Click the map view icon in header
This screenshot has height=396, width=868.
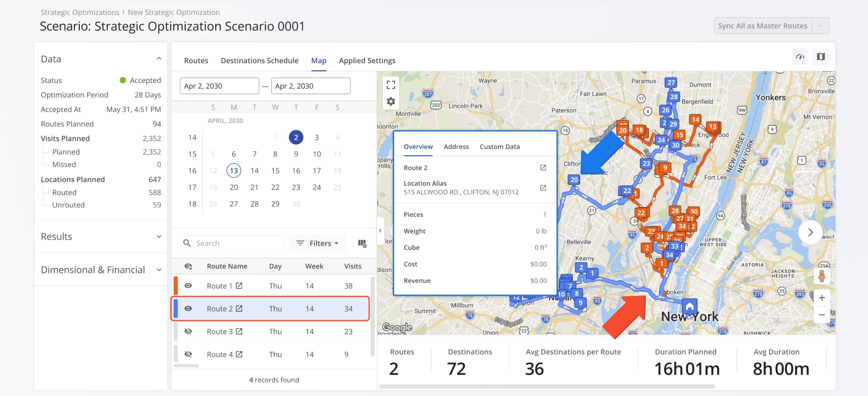(821, 57)
